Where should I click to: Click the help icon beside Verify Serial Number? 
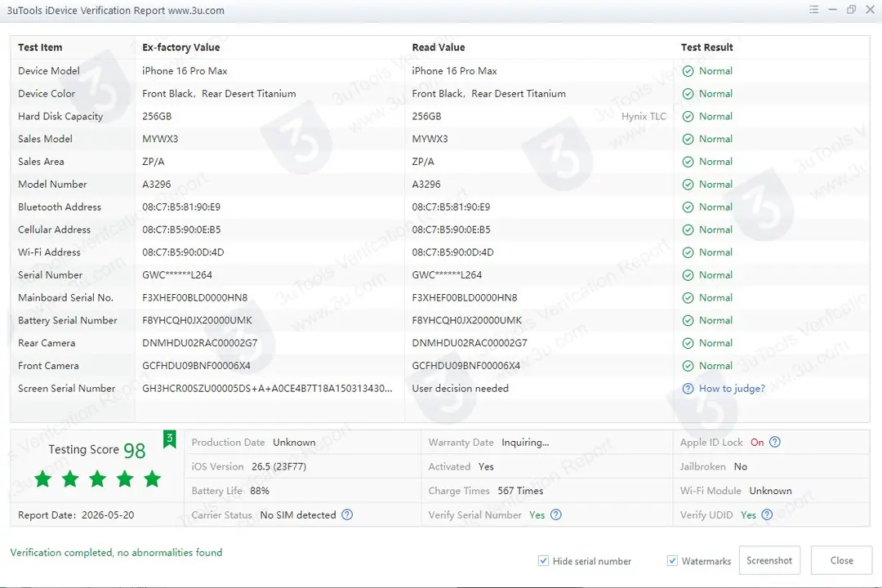(556, 514)
